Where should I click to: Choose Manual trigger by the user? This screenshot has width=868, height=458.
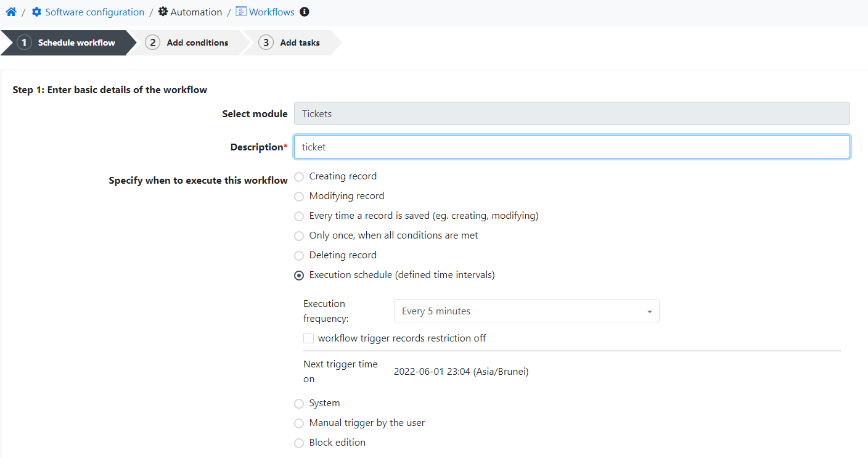(x=299, y=423)
